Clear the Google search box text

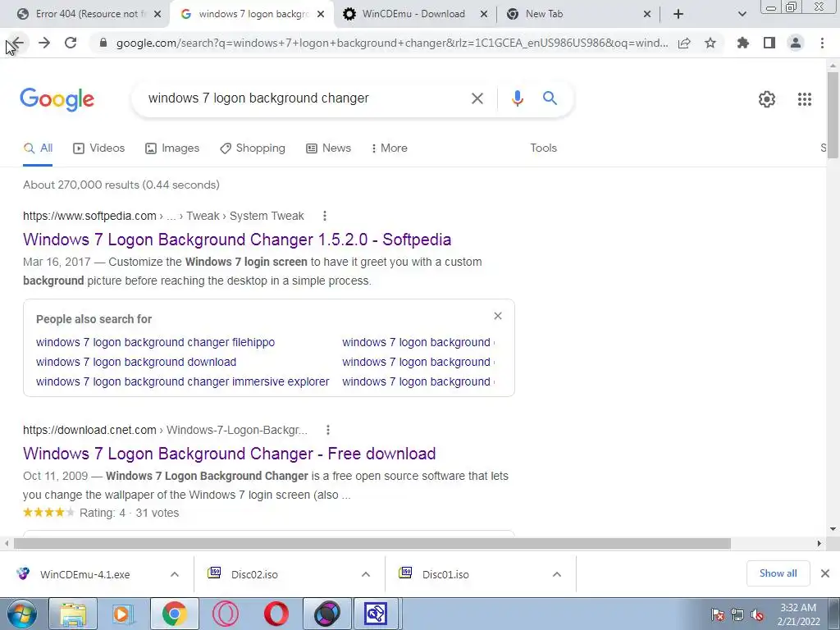click(477, 98)
